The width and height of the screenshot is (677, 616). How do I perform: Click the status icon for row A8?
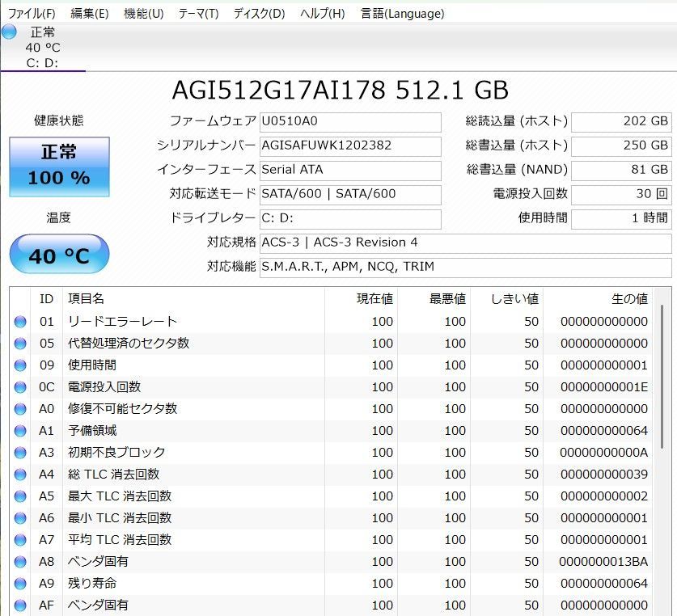[20, 562]
